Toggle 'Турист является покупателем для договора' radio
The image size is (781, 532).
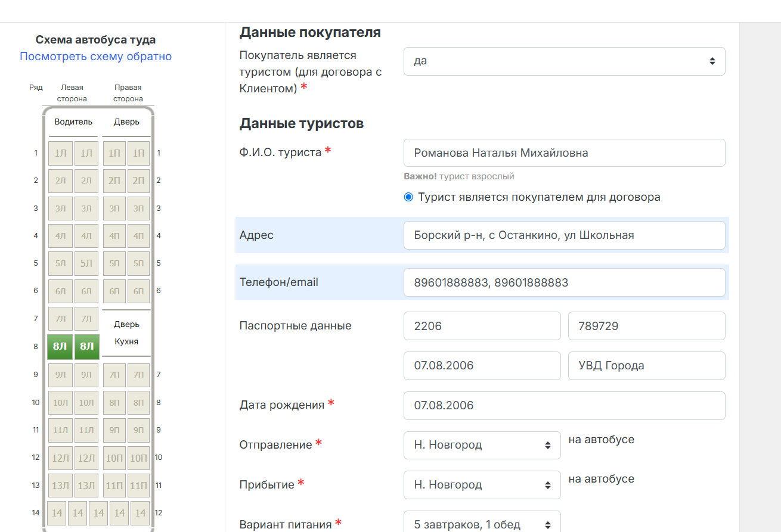[408, 197]
